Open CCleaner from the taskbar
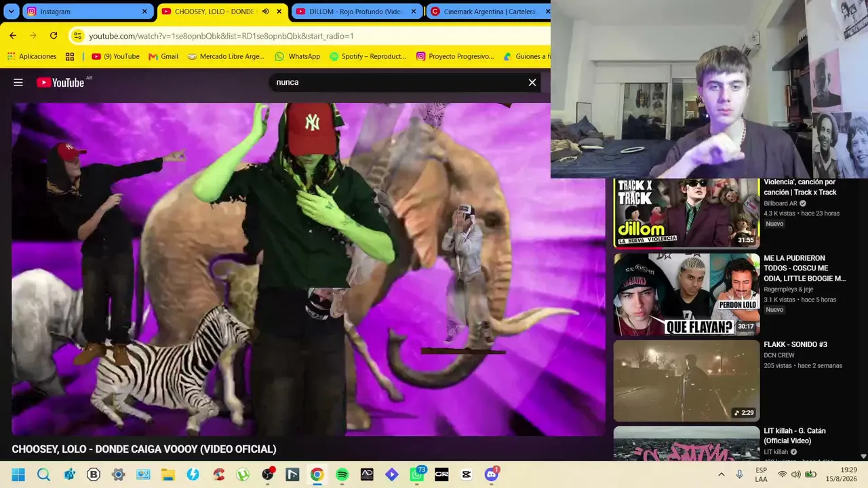Image resolution: width=868 pixels, height=488 pixels. coord(218,474)
